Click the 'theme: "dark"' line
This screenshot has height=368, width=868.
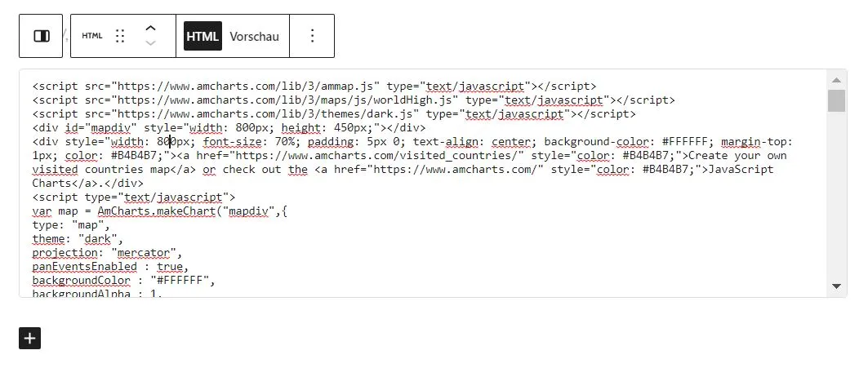coord(78,239)
